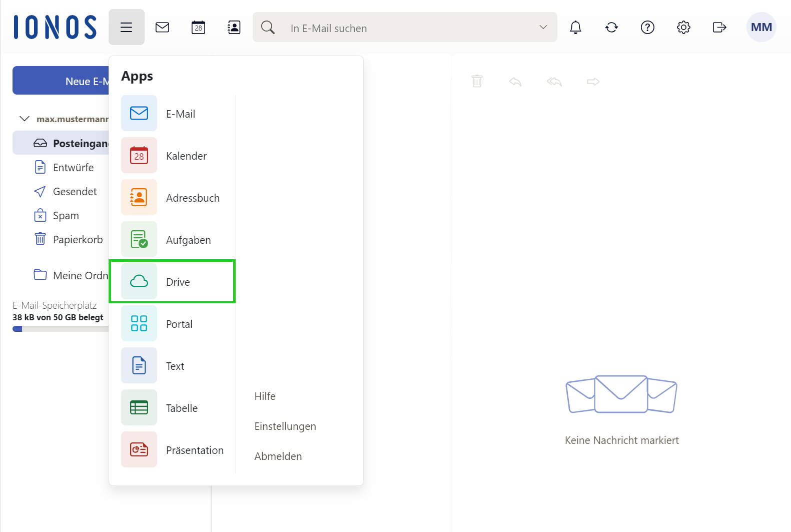The height and width of the screenshot is (532, 791).
Task: Click the search magnifier icon
Action: click(x=268, y=27)
